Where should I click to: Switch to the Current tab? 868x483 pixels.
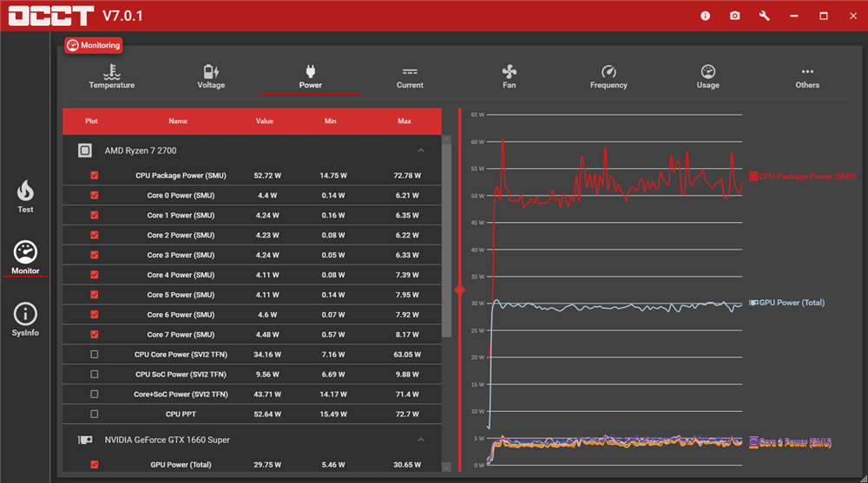pos(410,77)
